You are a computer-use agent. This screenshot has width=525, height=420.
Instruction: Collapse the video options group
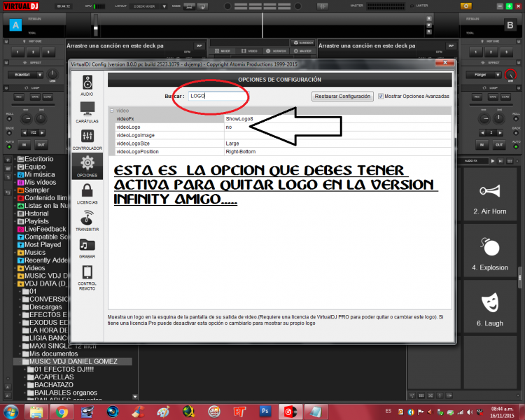pyautogui.click(x=112, y=111)
